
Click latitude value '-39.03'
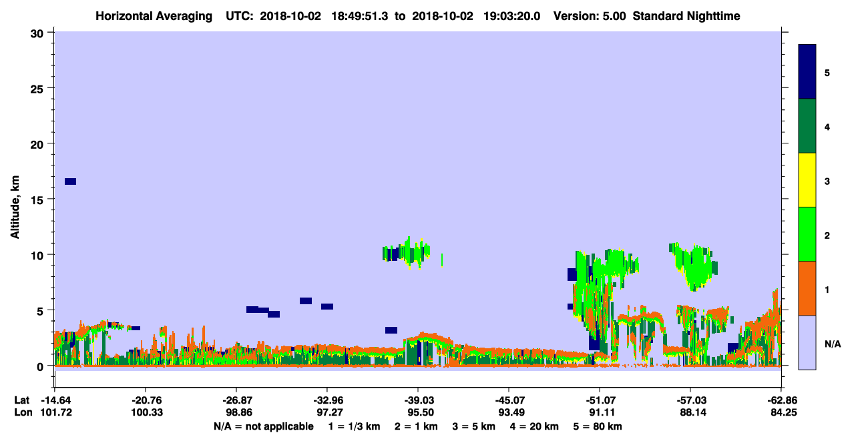pos(418,400)
